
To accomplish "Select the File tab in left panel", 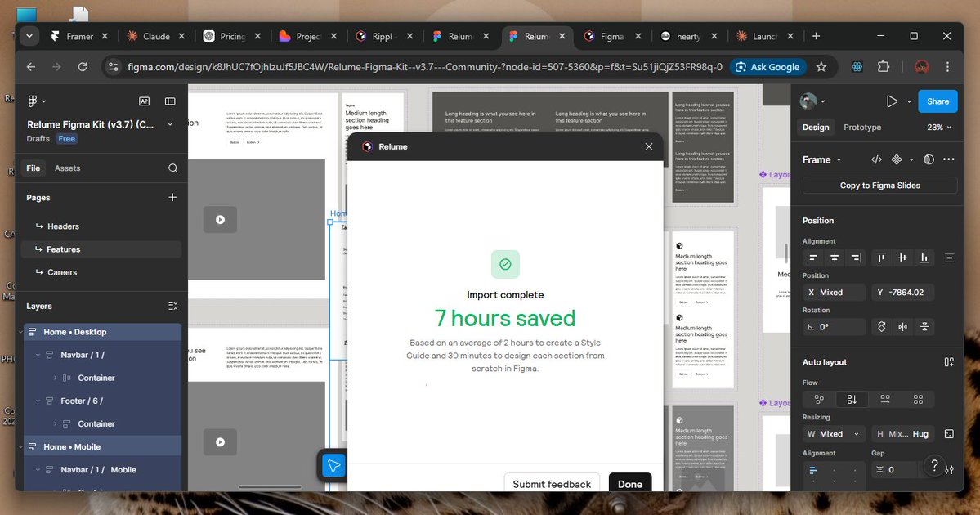I will pos(34,168).
